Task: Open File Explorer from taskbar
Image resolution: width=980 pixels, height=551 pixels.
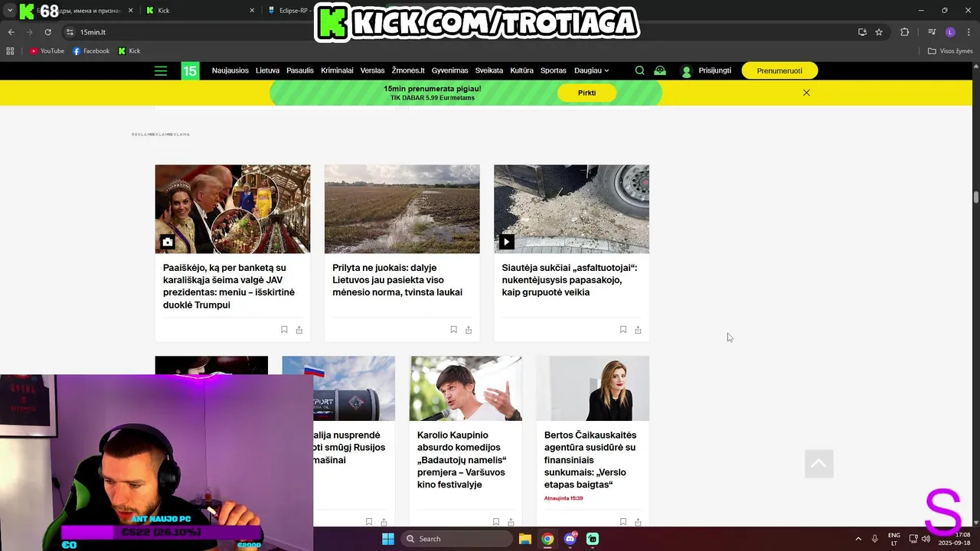Action: point(525,539)
